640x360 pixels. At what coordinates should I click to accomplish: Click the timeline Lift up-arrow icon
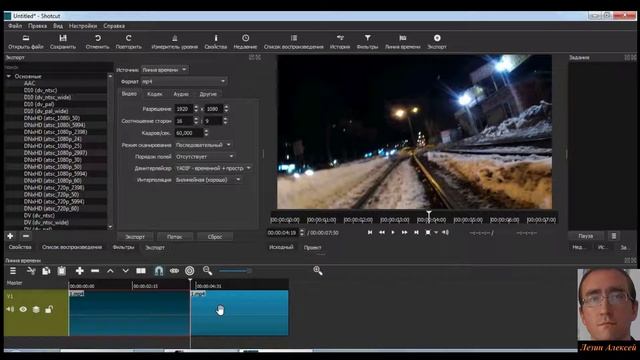[110, 271]
